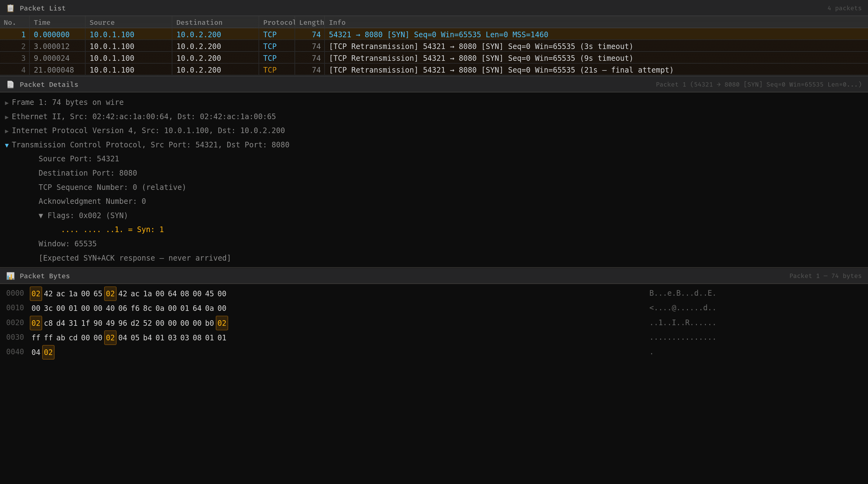Image resolution: width=868 pixels, height=484 pixels.
Task: Click Expected SYN+ACK response never arrived note
Action: click(x=135, y=258)
